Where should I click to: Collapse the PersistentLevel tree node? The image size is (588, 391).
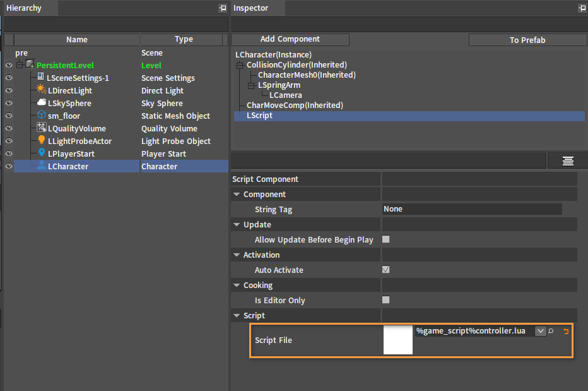tap(20, 65)
